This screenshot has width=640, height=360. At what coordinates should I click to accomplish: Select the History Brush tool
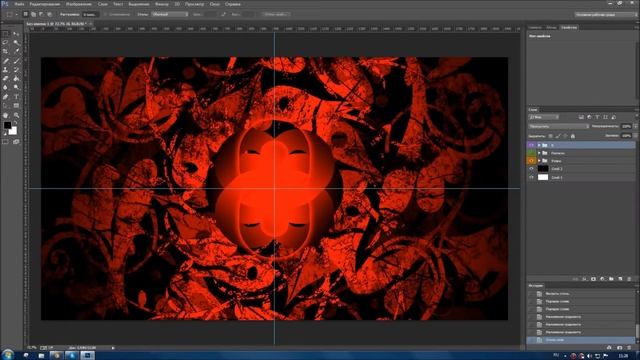click(16, 70)
